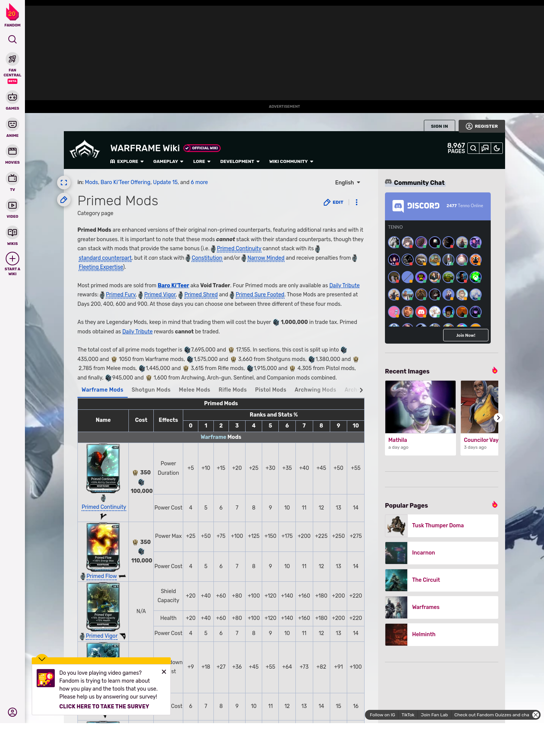Open the Helminth popular page
The height and width of the screenshot is (756, 544).
(x=442, y=634)
